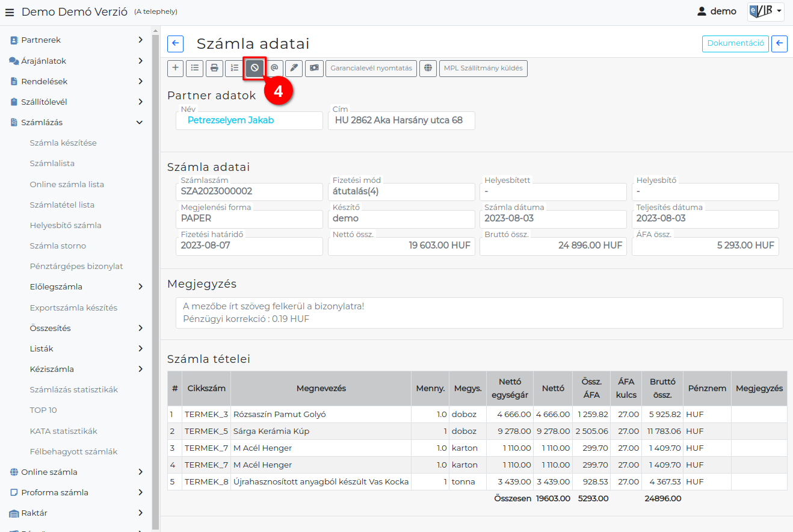This screenshot has width=793, height=532.
Task: Print the invoice with printer icon
Action: click(214, 68)
